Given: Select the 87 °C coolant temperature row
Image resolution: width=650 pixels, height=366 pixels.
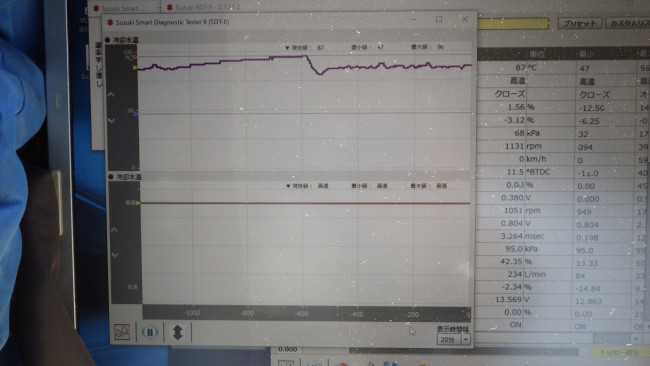Looking at the screenshot, I should coord(563,68).
